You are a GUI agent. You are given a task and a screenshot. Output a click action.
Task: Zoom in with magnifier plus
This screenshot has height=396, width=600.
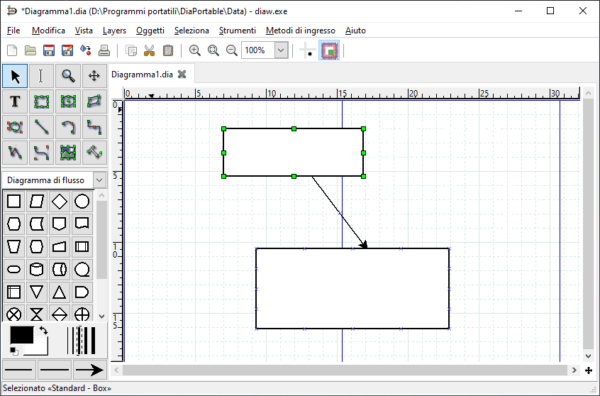[x=195, y=51]
